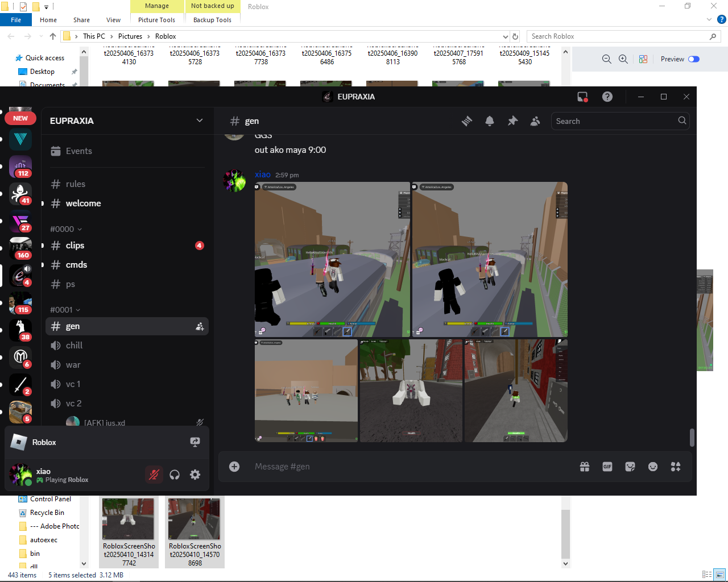Expand the Pictures breadcrumb arrow
This screenshot has width=728, height=582.
[x=149, y=36]
